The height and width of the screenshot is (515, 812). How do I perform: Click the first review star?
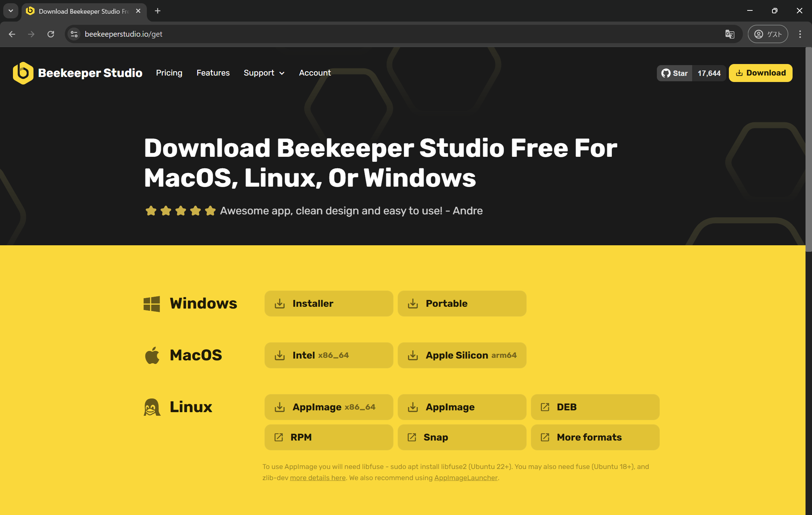[151, 211]
